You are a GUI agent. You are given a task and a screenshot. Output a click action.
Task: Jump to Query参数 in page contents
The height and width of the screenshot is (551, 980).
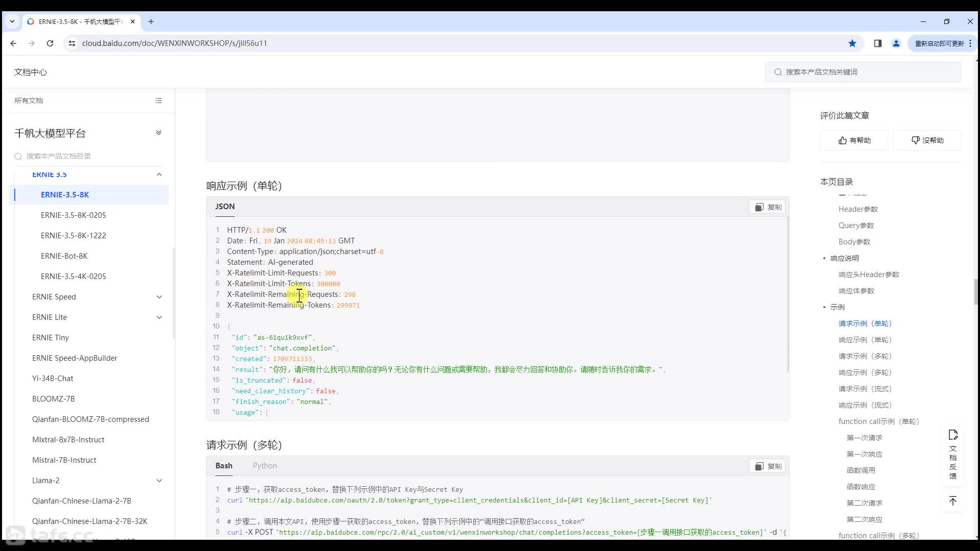(856, 226)
